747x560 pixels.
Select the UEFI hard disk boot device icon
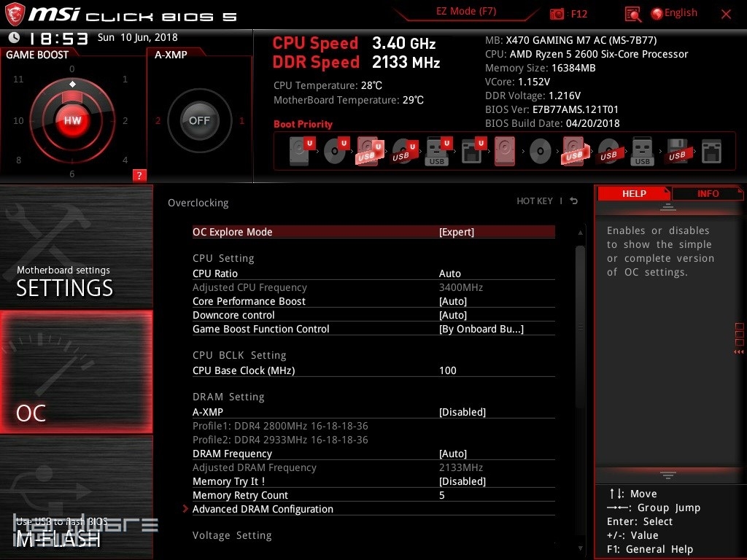[x=302, y=151]
